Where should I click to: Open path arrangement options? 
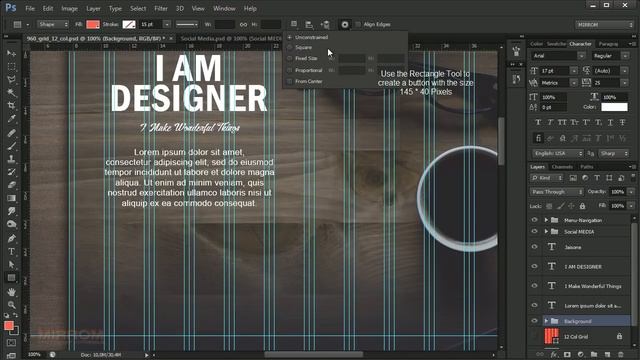(x=325, y=24)
